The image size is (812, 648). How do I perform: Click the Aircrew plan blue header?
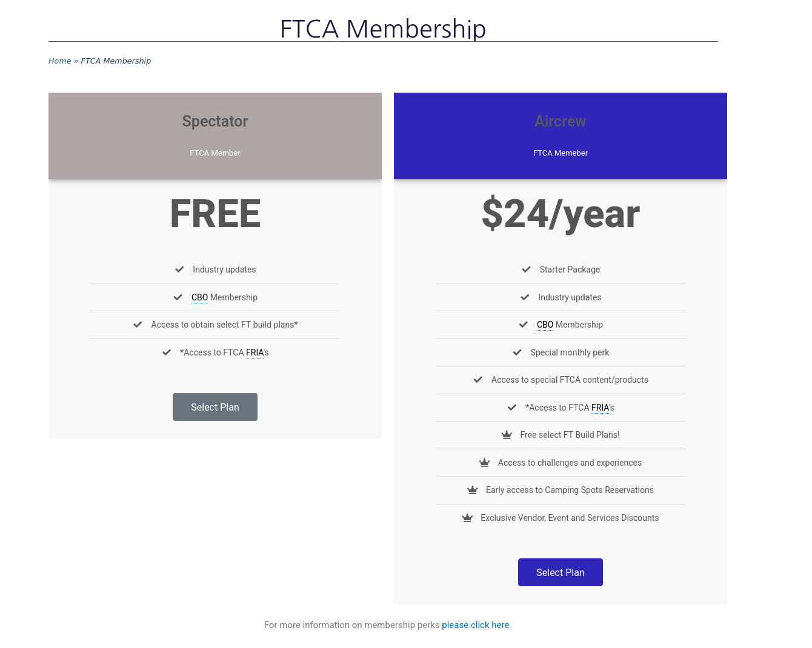tap(561, 136)
